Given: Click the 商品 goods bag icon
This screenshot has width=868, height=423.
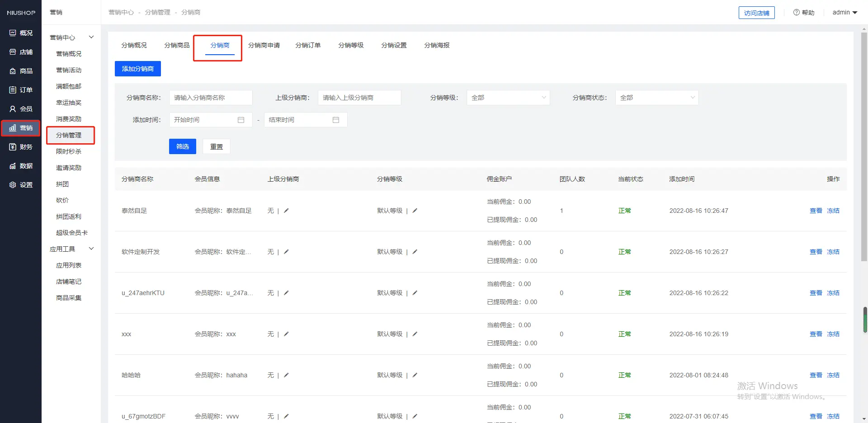Looking at the screenshot, I should pos(13,71).
